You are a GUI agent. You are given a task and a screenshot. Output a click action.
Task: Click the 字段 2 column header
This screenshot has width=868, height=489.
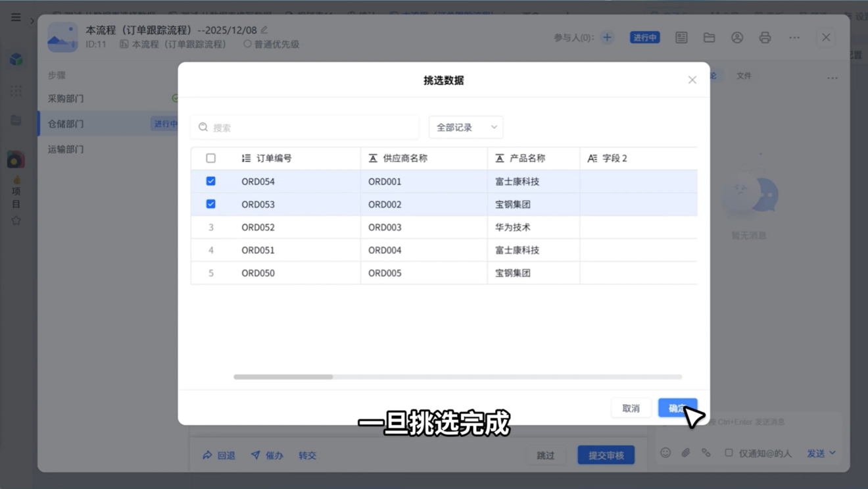click(639, 158)
